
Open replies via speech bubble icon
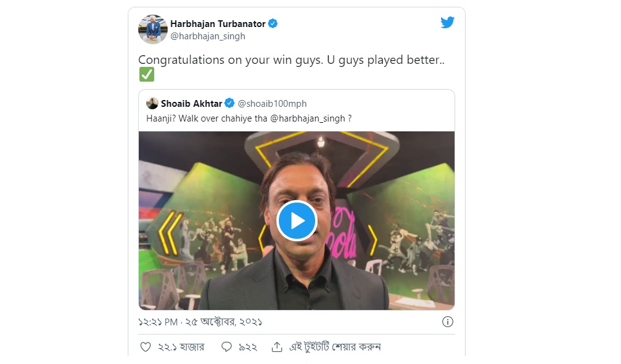(x=227, y=347)
